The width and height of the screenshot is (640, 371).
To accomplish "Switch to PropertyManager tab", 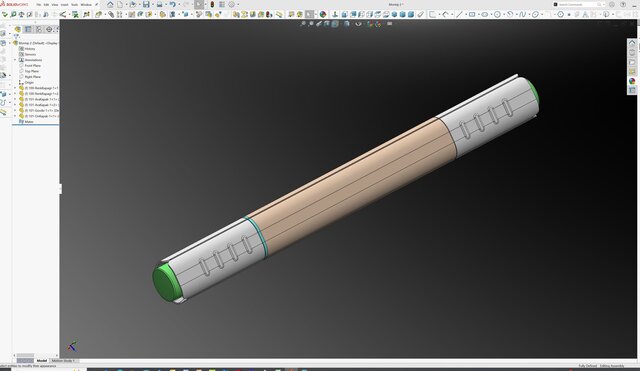I will (x=27, y=29).
